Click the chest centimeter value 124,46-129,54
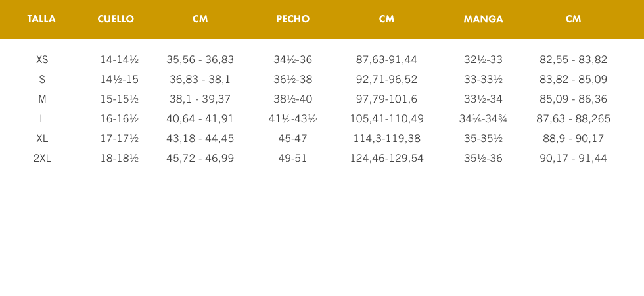 point(386,159)
